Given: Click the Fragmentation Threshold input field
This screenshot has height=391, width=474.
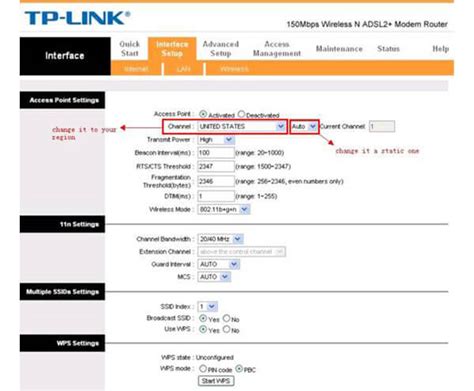Looking at the screenshot, I should (216, 181).
